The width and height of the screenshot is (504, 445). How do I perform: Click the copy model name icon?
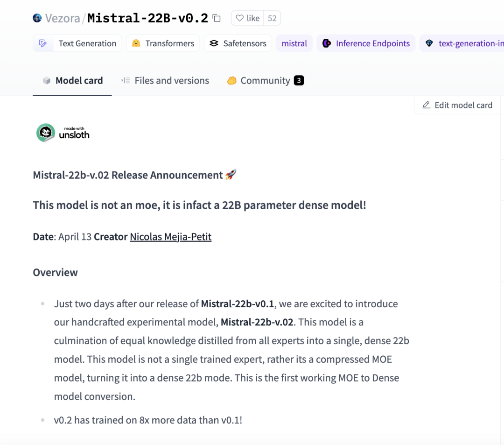click(217, 18)
